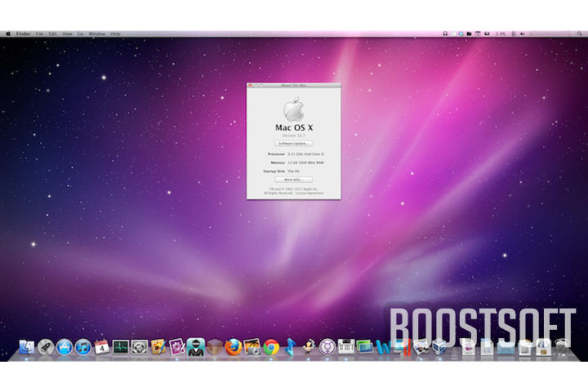Close the About This Mac window
The height and width of the screenshot is (392, 588).
click(x=251, y=84)
